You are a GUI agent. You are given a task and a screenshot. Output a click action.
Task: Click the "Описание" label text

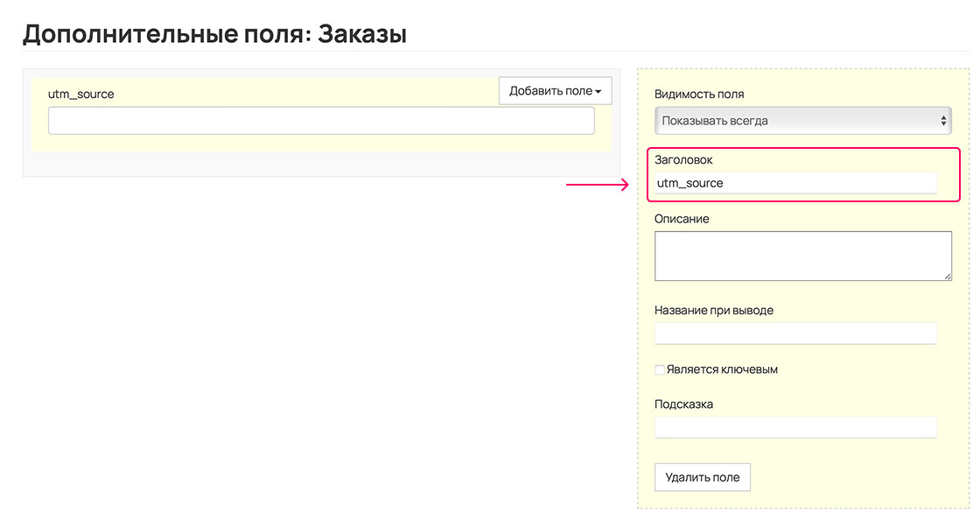[682, 219]
